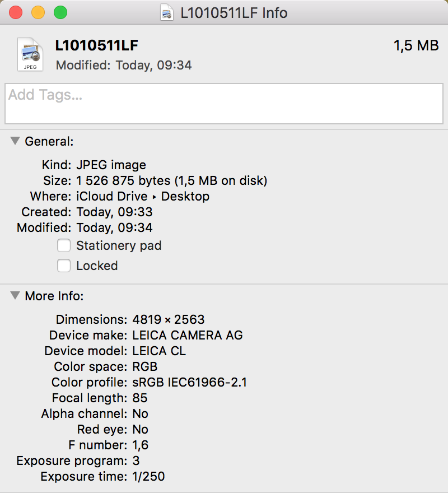This screenshot has width=448, height=493.
Task: Collapse the General section triangle
Action: [15, 141]
